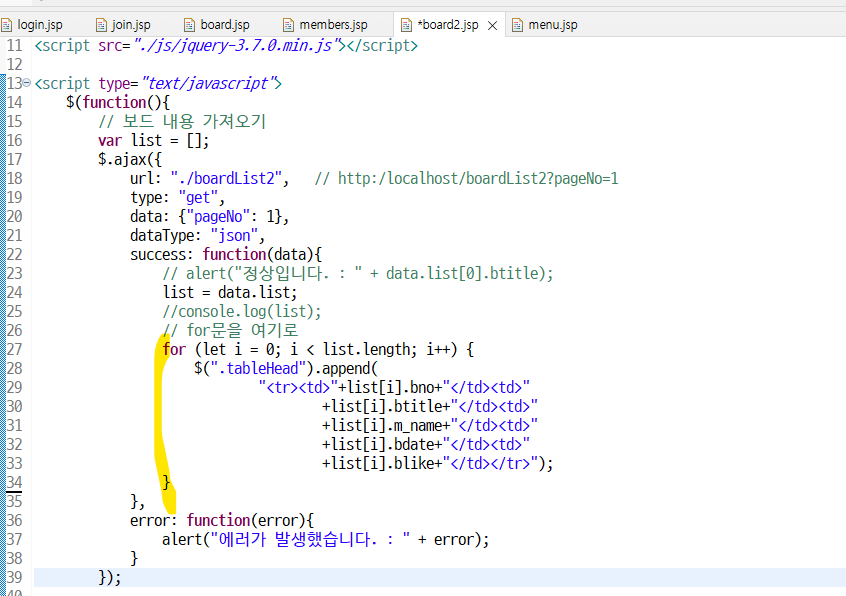This screenshot has height=596, width=846.
Task: Click the '$.ajax({' text
Action: pyautogui.click(x=129, y=160)
